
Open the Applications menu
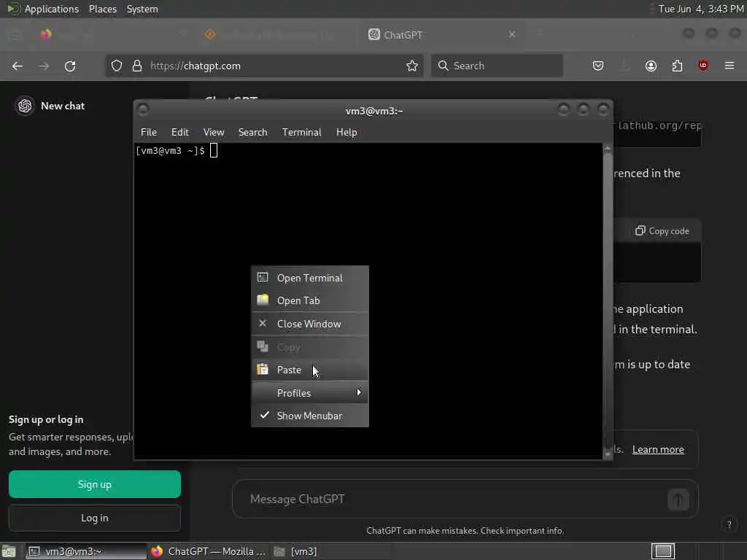click(x=52, y=9)
